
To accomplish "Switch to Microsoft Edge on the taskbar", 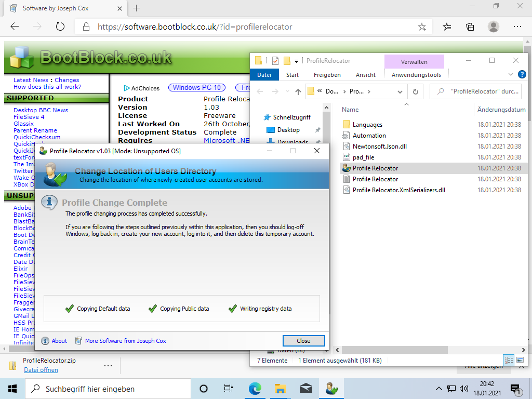I will tap(255, 389).
